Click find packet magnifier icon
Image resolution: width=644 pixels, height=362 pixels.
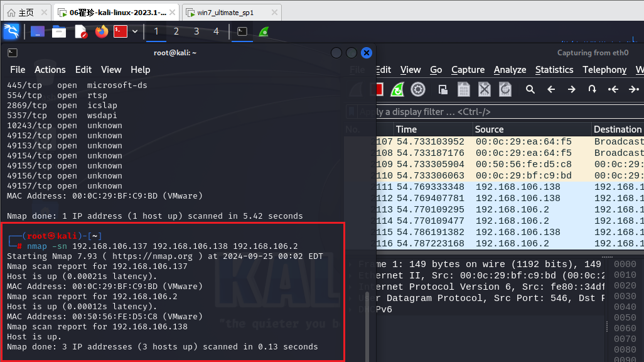[x=530, y=89]
